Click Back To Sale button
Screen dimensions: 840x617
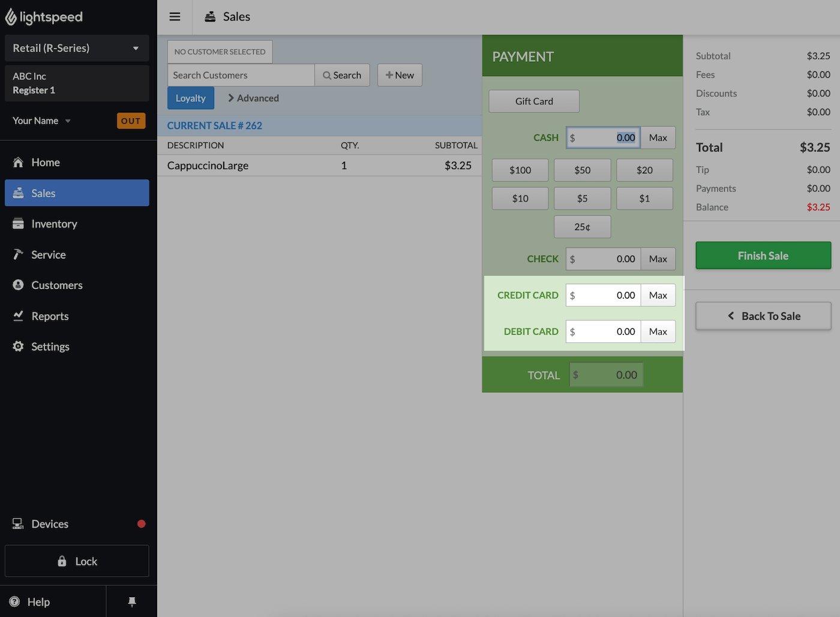(763, 317)
